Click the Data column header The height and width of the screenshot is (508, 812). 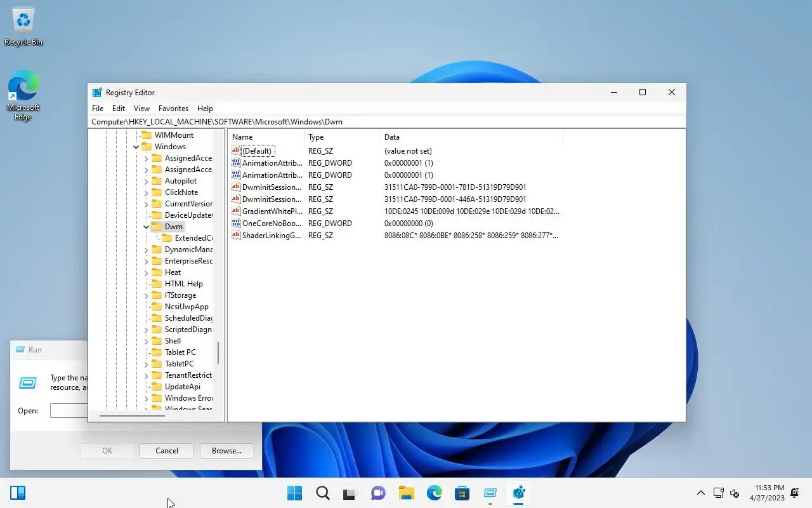(x=471, y=137)
